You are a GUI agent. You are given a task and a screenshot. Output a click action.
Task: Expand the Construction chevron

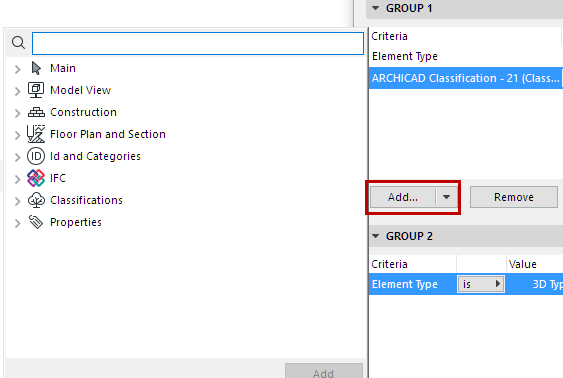pos(17,113)
